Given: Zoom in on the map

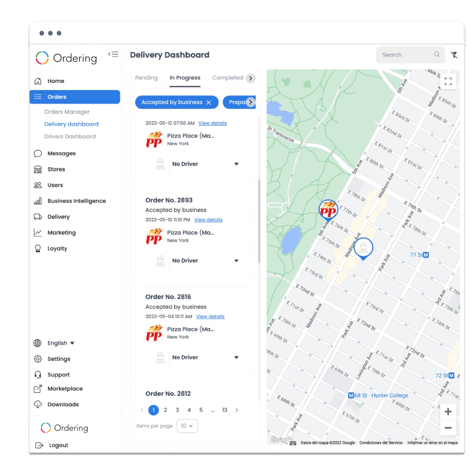Looking at the screenshot, I should (x=448, y=412).
